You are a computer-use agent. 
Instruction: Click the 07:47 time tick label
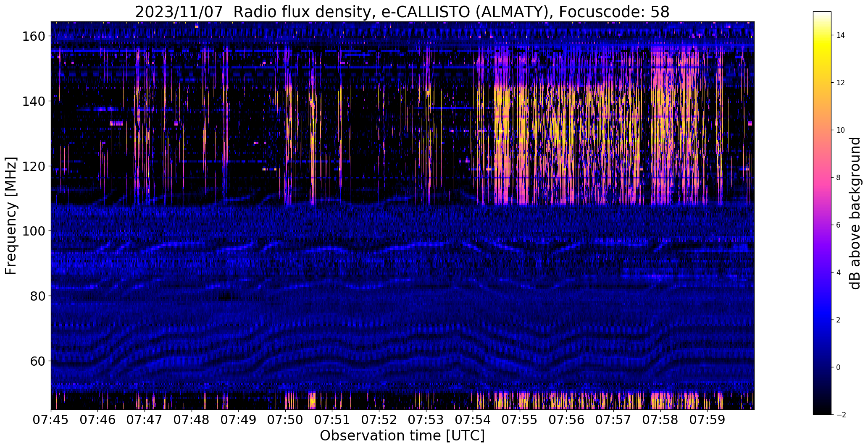tap(145, 420)
